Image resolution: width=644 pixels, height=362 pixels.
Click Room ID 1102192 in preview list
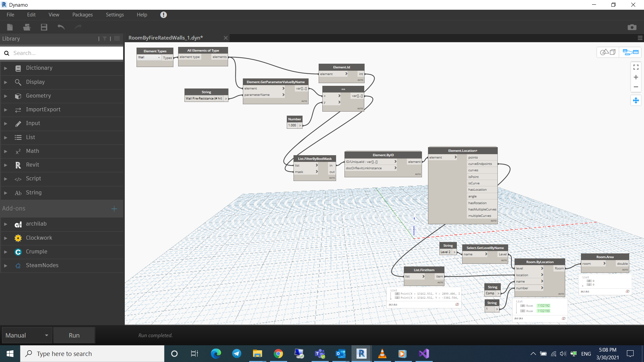[543, 306]
